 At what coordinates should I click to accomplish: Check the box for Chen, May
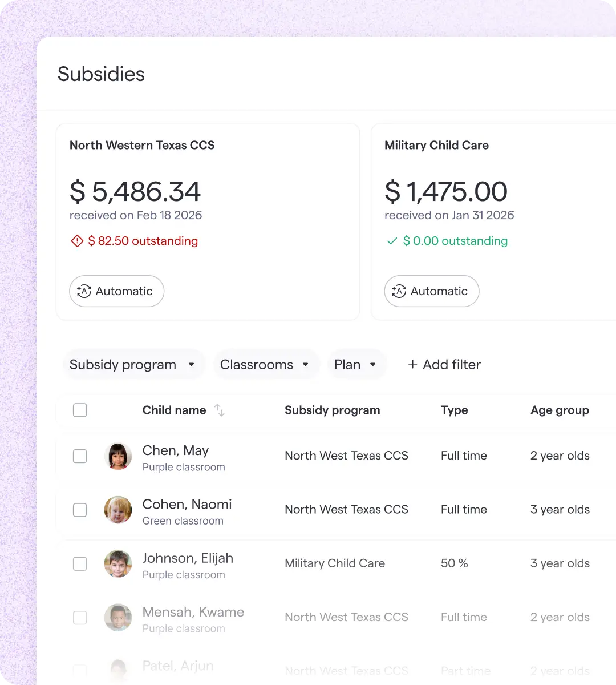coord(80,456)
